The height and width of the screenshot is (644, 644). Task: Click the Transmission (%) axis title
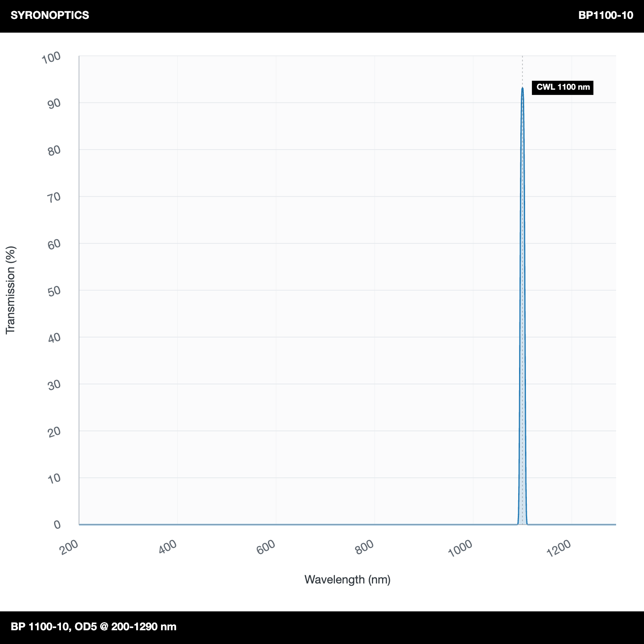(10, 290)
